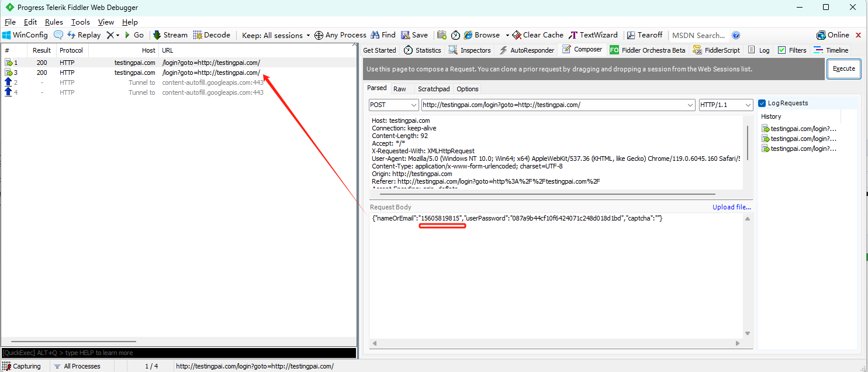Click into the Request Body text area
This screenshot has height=372, width=868.
pyautogui.click(x=555, y=275)
